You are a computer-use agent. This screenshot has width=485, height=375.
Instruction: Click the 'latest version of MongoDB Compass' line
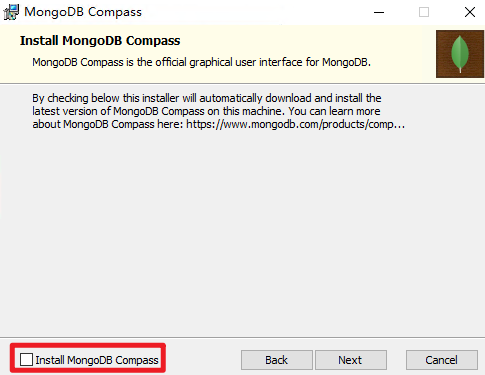coord(118,111)
